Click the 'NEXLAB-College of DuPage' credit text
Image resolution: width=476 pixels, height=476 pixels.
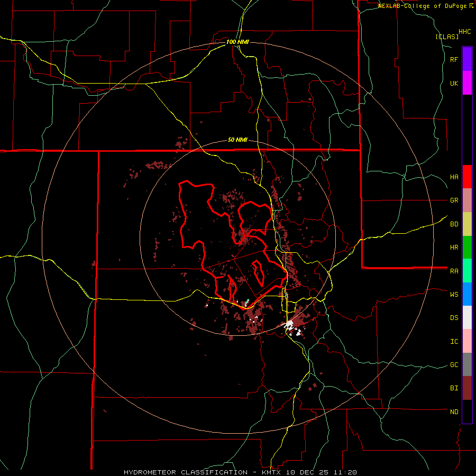(x=422, y=6)
